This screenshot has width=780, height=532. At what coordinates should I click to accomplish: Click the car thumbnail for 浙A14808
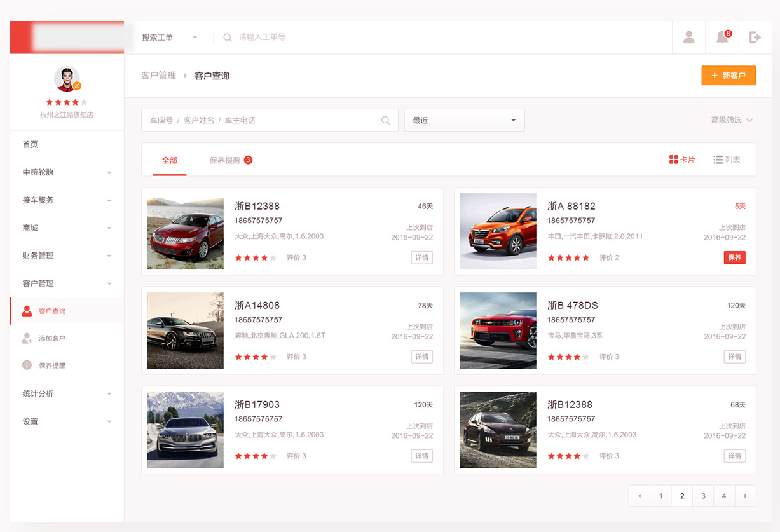click(x=186, y=331)
